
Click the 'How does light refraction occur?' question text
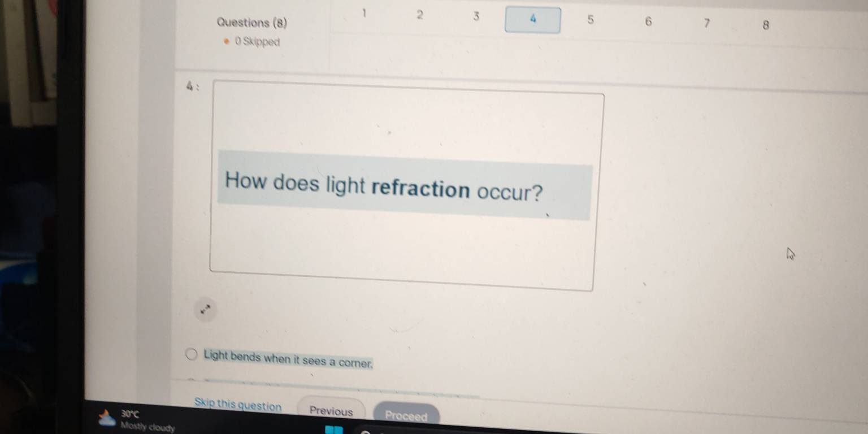coord(384,188)
